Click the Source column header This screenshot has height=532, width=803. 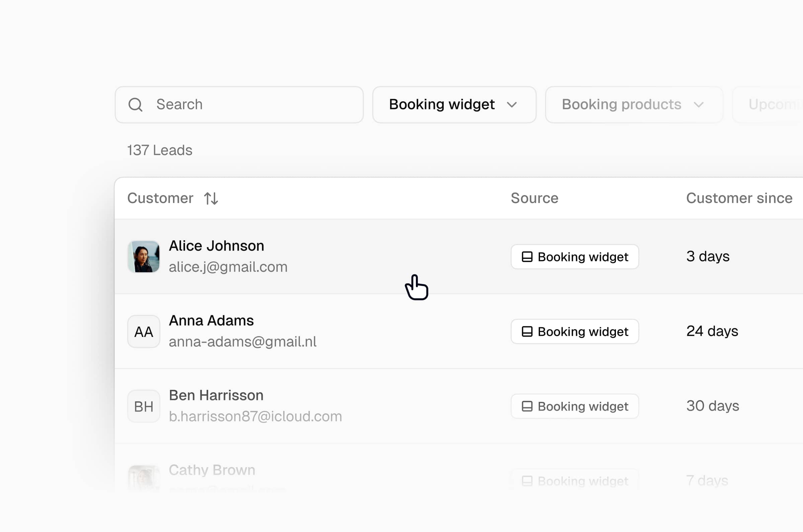pyautogui.click(x=534, y=198)
